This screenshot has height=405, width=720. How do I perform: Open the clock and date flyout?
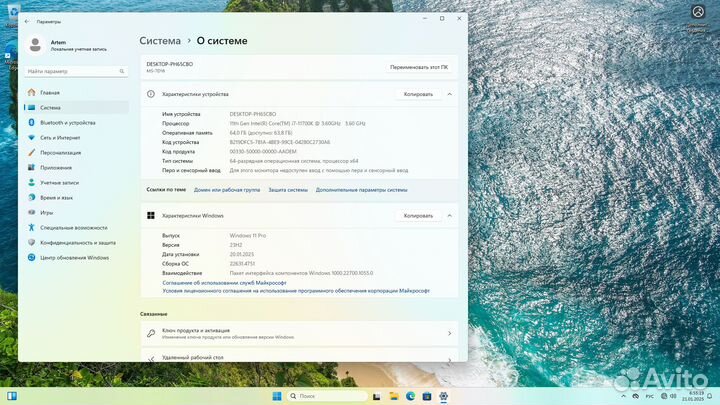pos(693,396)
